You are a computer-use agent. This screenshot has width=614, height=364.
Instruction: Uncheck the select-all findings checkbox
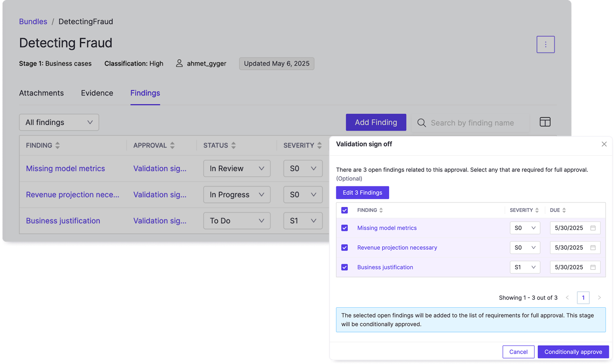pos(344,210)
